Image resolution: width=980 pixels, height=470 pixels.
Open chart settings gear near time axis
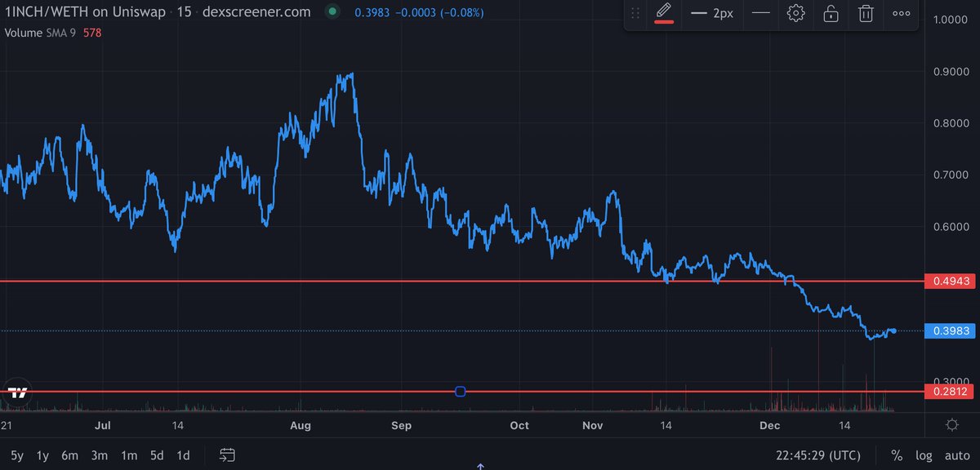click(x=951, y=425)
